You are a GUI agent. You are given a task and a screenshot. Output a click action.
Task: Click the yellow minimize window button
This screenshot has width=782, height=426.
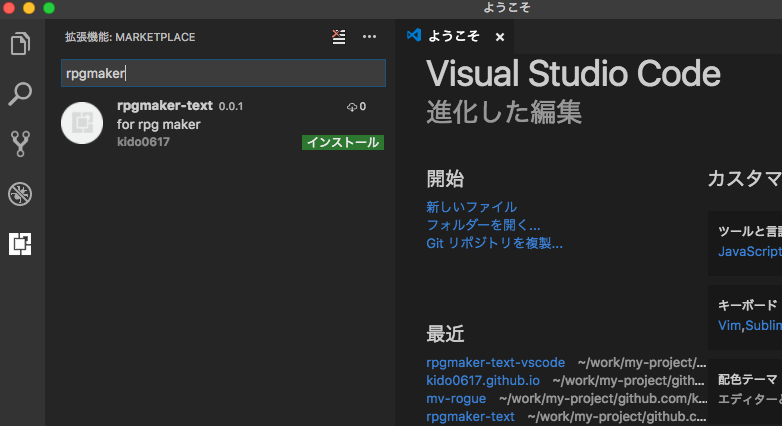(29, 8)
